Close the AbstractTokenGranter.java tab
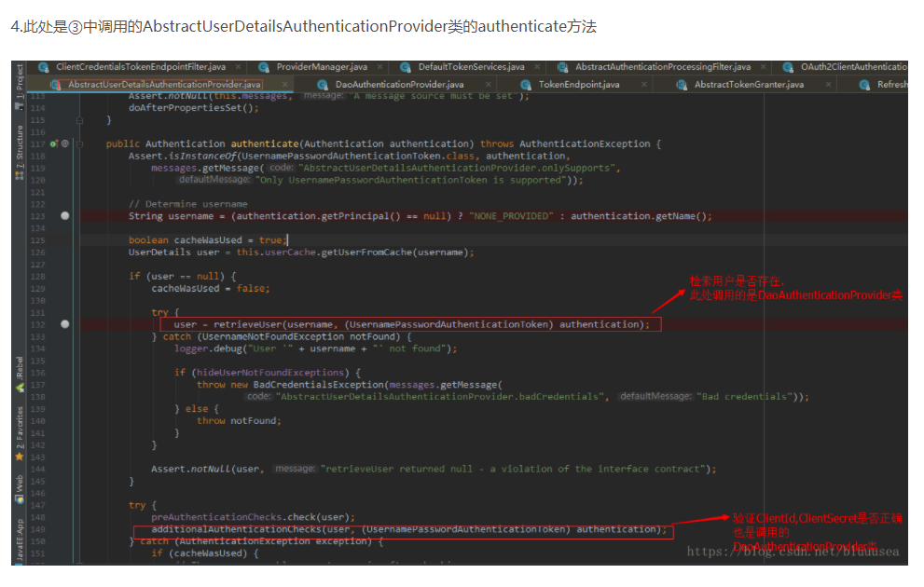 coord(828,85)
